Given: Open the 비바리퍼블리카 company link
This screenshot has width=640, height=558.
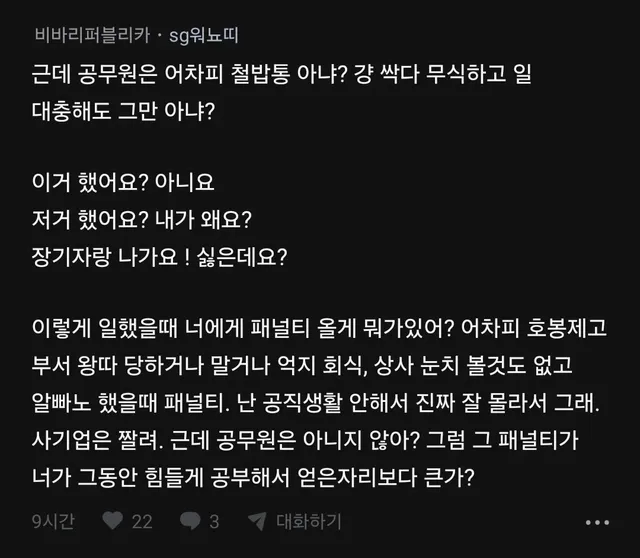Looking at the screenshot, I should point(91,36).
